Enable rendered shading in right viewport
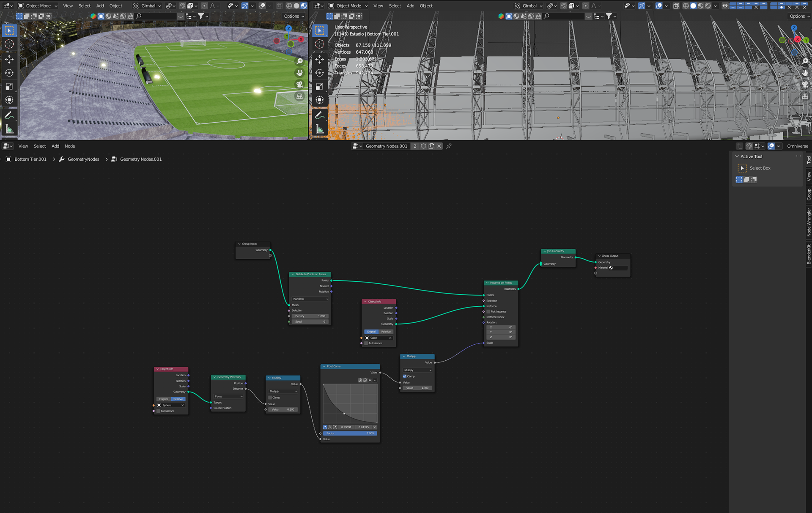The width and height of the screenshot is (812, 513). (708, 6)
